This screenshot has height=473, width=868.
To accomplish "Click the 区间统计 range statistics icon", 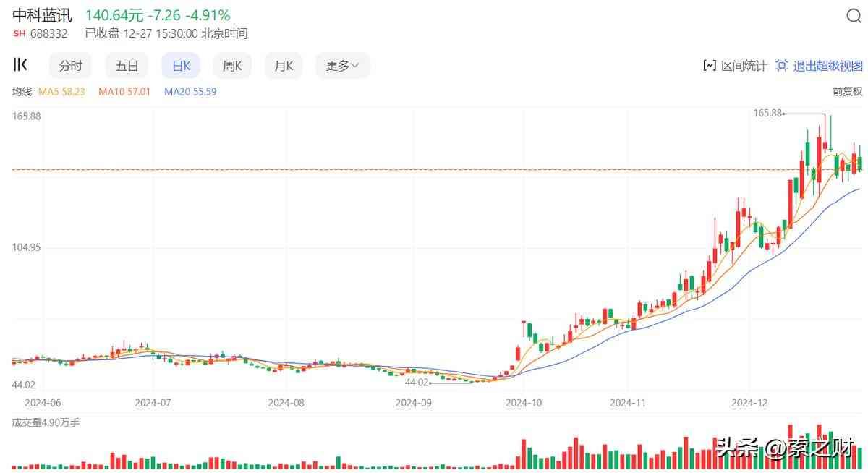I will coord(709,66).
